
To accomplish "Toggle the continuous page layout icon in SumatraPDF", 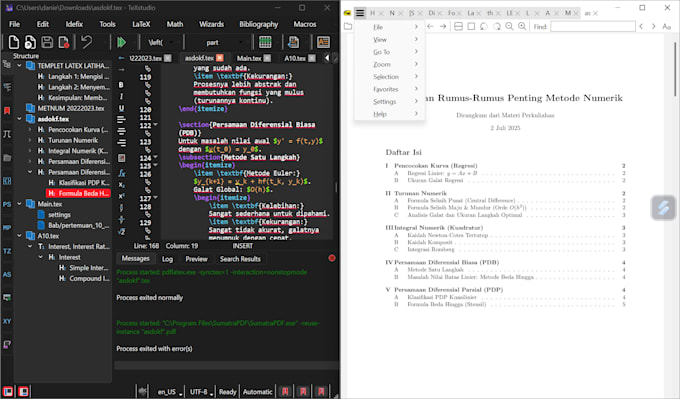I will [x=458, y=26].
